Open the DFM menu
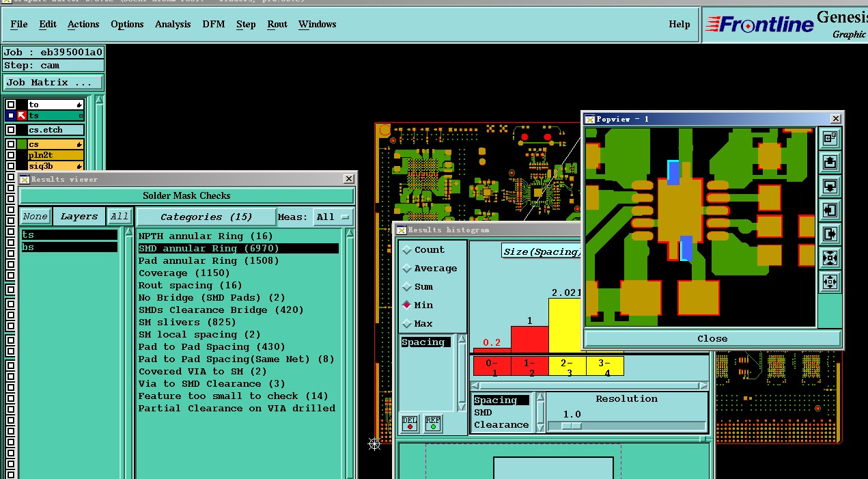This screenshot has height=479, width=868. [214, 24]
